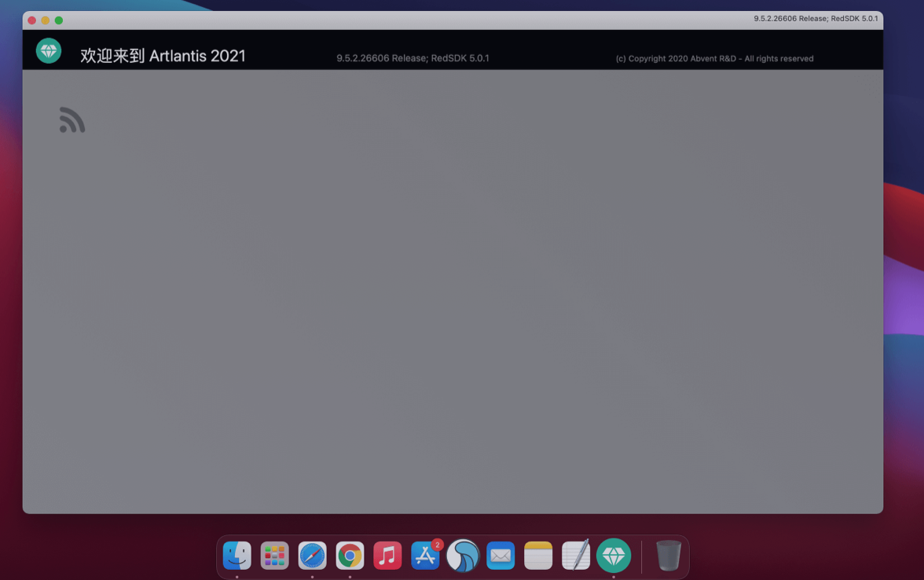Click the Abvent R&D copyright notice
The height and width of the screenshot is (580, 924).
(714, 59)
